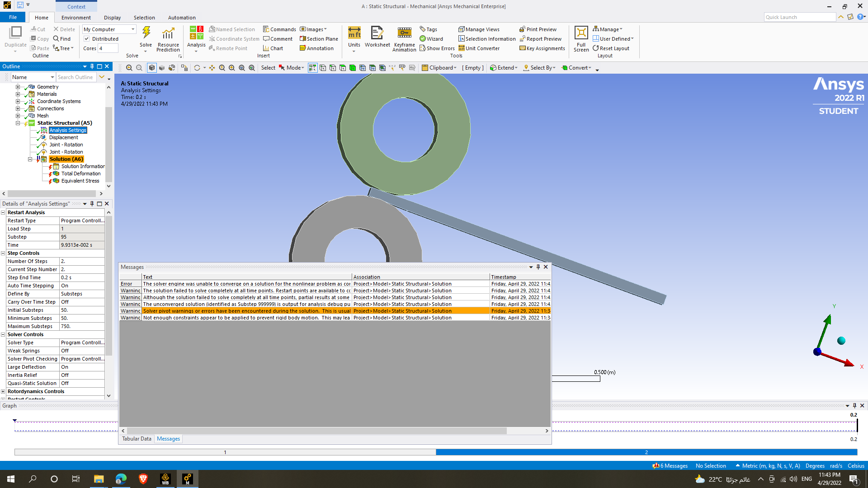Open Key Assignments
868x488 pixels.
coord(542,48)
